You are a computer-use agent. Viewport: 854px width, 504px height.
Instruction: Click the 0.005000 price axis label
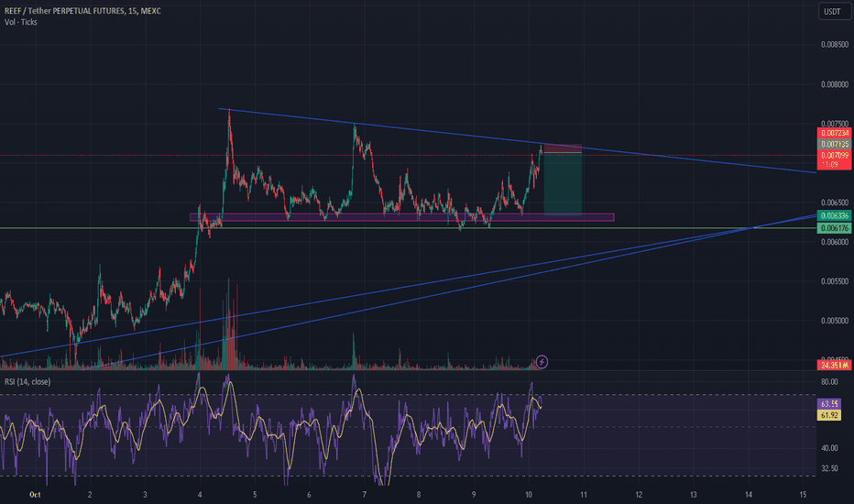pos(835,321)
